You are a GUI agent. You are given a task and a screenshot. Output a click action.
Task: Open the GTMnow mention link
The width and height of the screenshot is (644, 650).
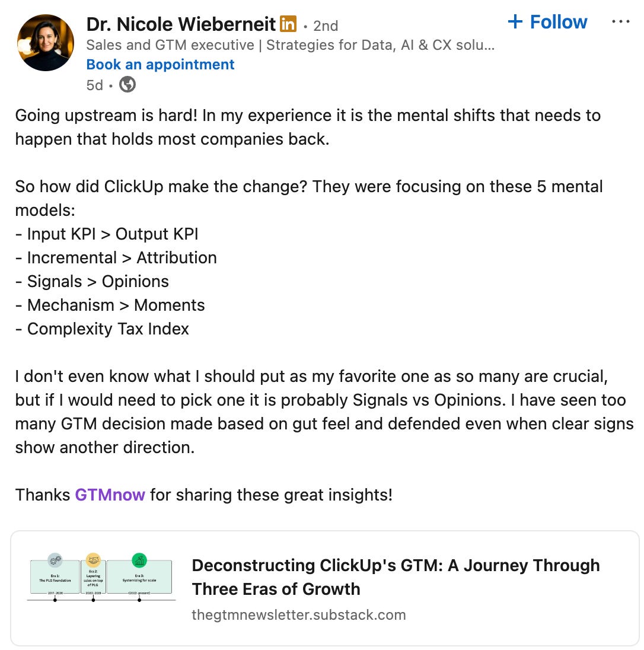click(x=110, y=495)
